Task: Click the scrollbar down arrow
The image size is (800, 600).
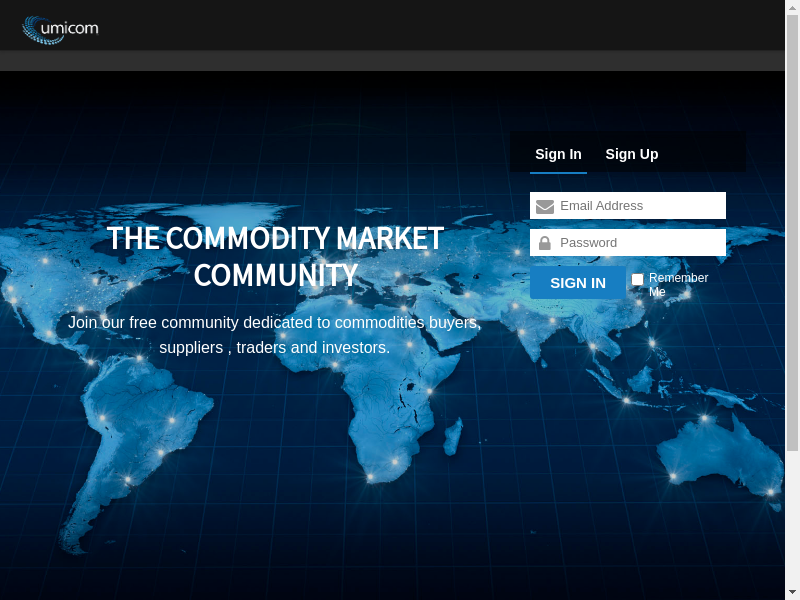Action: (792, 592)
